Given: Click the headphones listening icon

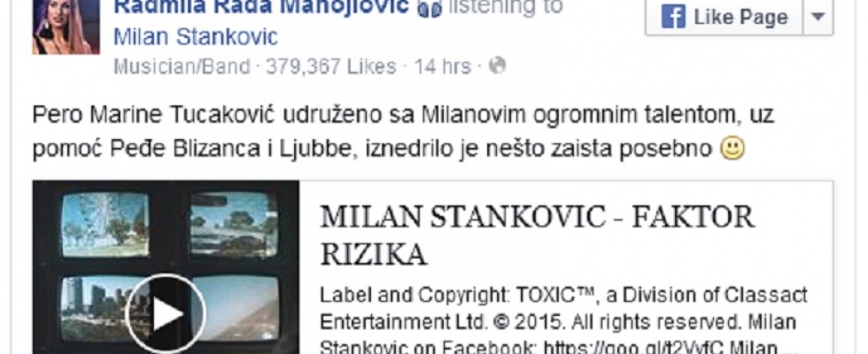Looking at the screenshot, I should [x=430, y=8].
